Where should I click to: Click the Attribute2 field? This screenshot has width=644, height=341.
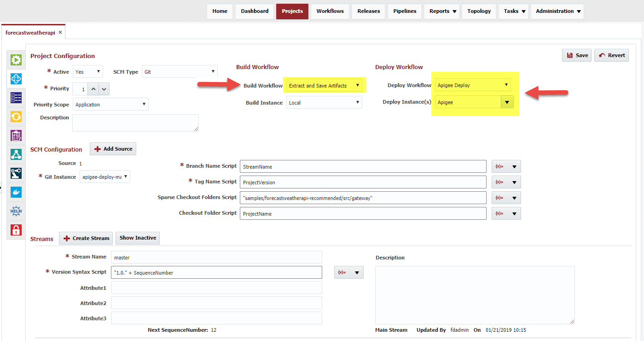coord(216,303)
